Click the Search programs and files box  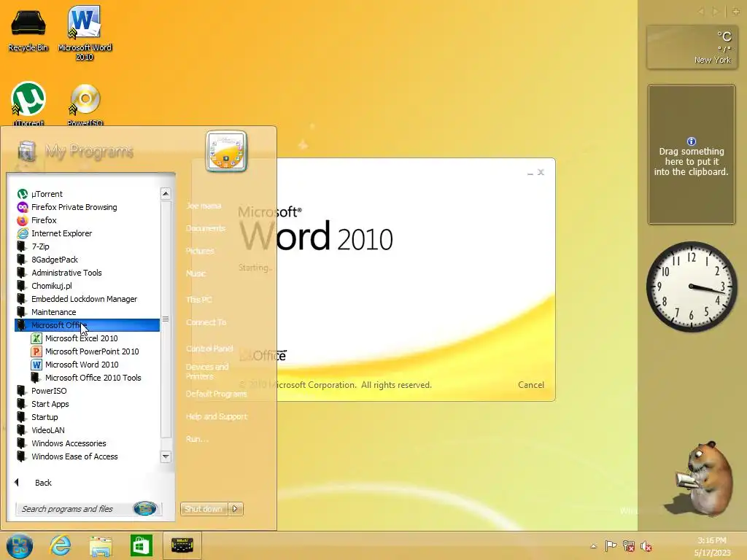point(74,509)
